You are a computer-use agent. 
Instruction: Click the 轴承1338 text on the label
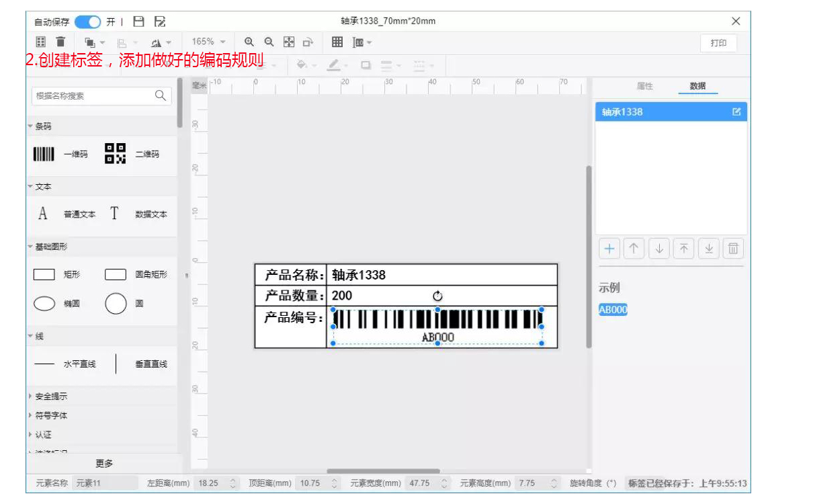point(359,275)
